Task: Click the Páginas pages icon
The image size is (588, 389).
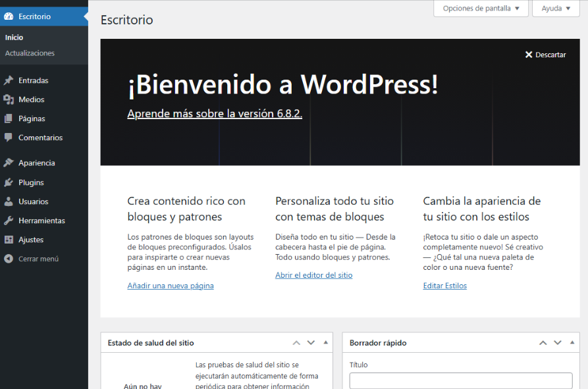Action: click(x=9, y=118)
